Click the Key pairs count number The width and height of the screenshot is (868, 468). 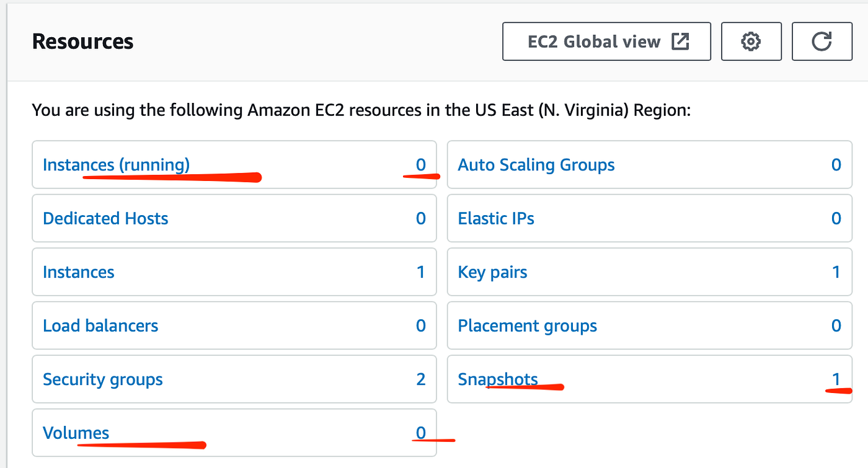click(836, 272)
